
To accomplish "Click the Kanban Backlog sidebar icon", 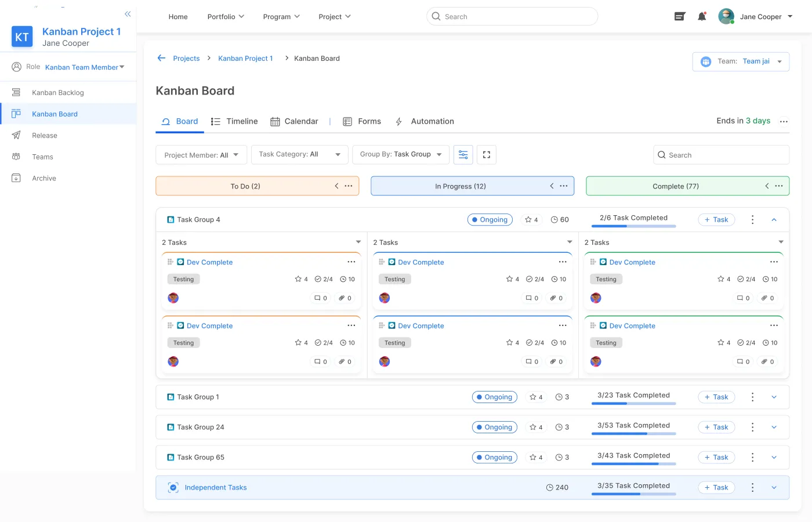I will [16, 92].
